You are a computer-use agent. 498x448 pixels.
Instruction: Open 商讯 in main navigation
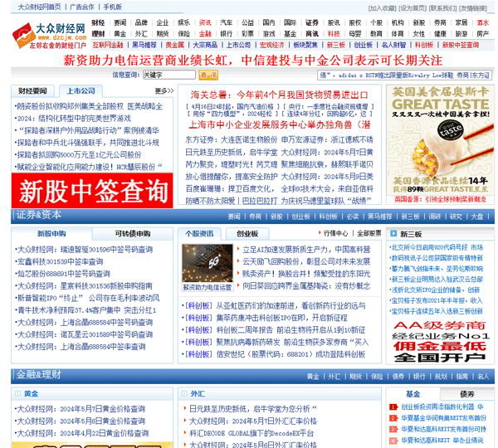(311, 34)
